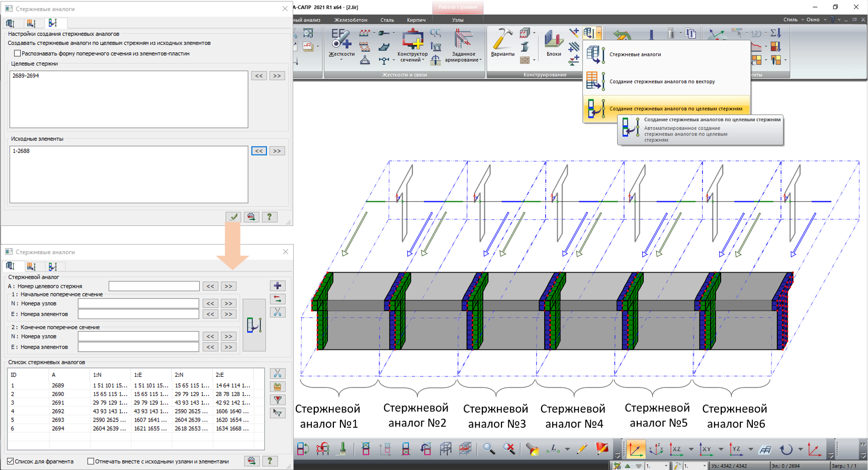Image resolution: width=868 pixels, height=470 pixels.
Task: Click the magnifier zoom icon in bottom toolbar
Action: click(x=488, y=449)
